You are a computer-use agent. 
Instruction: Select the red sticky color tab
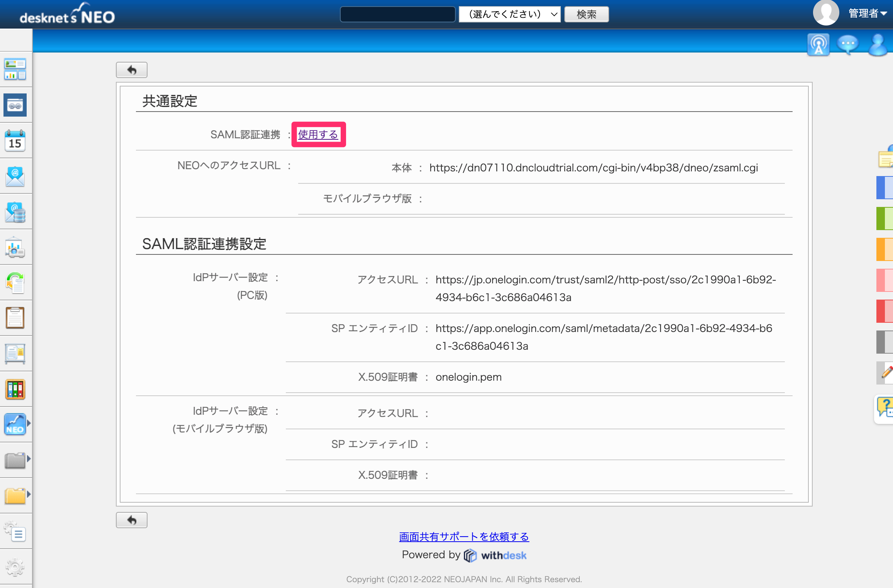click(x=885, y=311)
